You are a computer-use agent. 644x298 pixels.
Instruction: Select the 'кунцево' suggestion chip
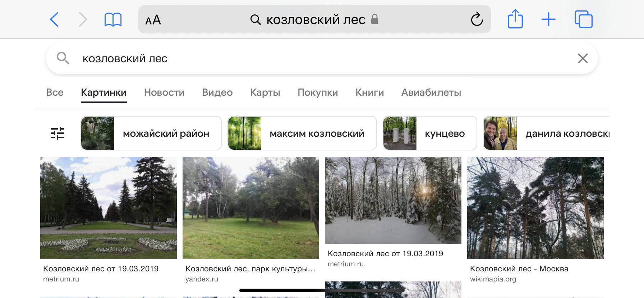coord(430,133)
